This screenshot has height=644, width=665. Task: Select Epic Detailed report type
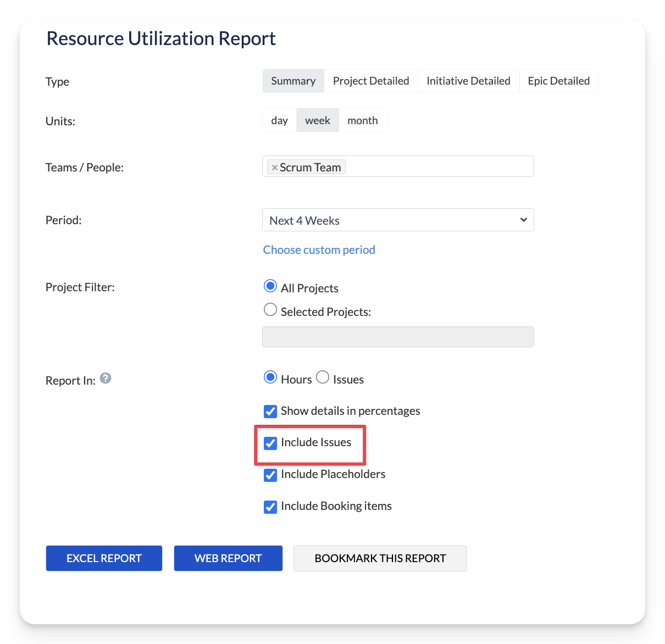pos(558,81)
